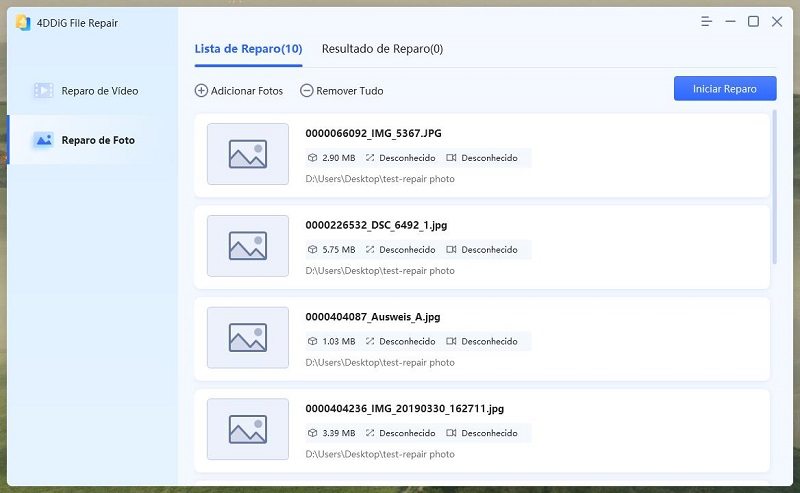Select file name 0000404236_IMG_20190330_162711.jpg
The height and width of the screenshot is (493, 800).
[405, 408]
